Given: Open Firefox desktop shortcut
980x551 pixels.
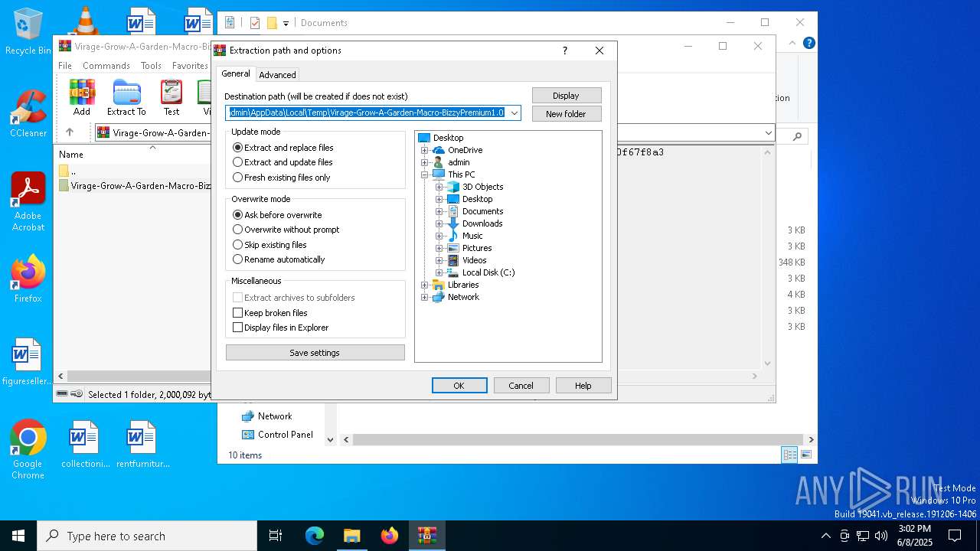Looking at the screenshot, I should coord(28,279).
